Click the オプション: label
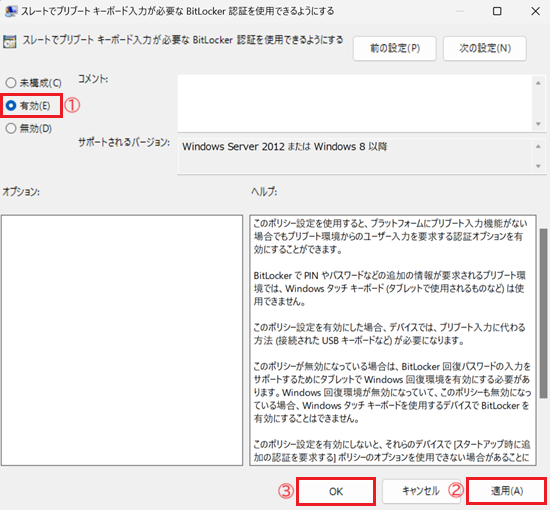The height and width of the screenshot is (510, 550). point(21,192)
